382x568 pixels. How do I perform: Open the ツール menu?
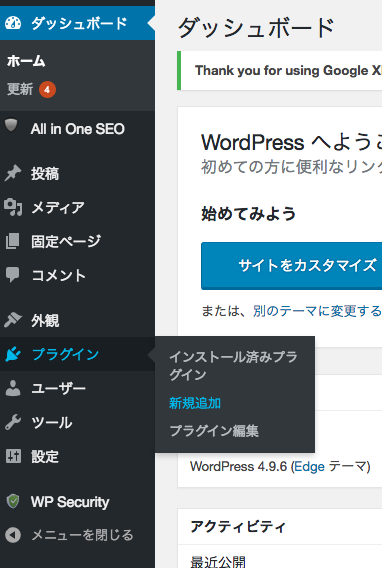tap(77, 422)
